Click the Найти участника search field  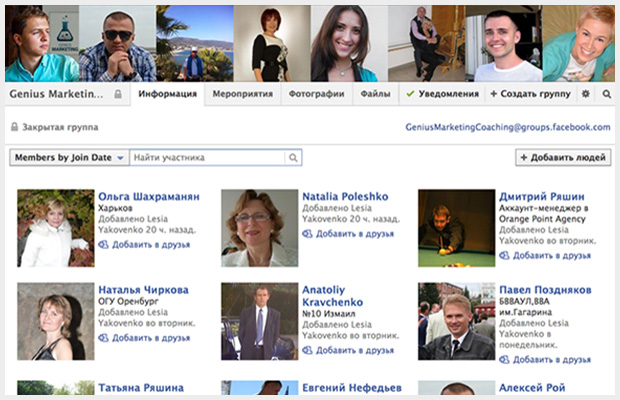coord(208,158)
